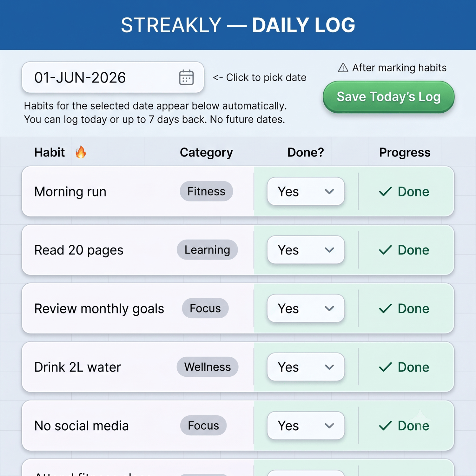Open the Morning run Yes dropdown
The height and width of the screenshot is (476, 476).
306,191
